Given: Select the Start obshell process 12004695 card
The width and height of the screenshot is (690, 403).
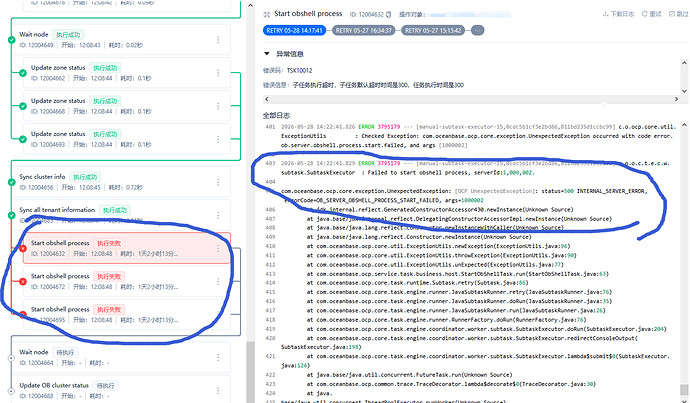Looking at the screenshot, I should [126, 315].
